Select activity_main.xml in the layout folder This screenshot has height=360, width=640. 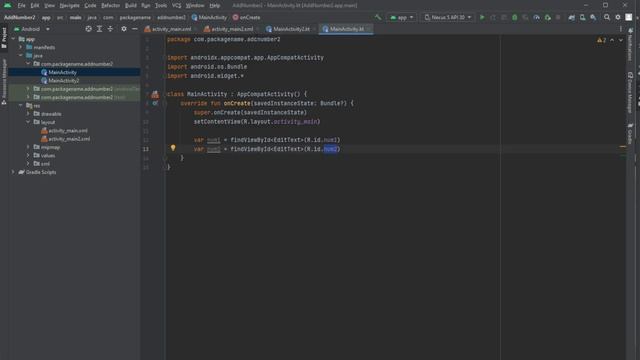click(x=68, y=131)
